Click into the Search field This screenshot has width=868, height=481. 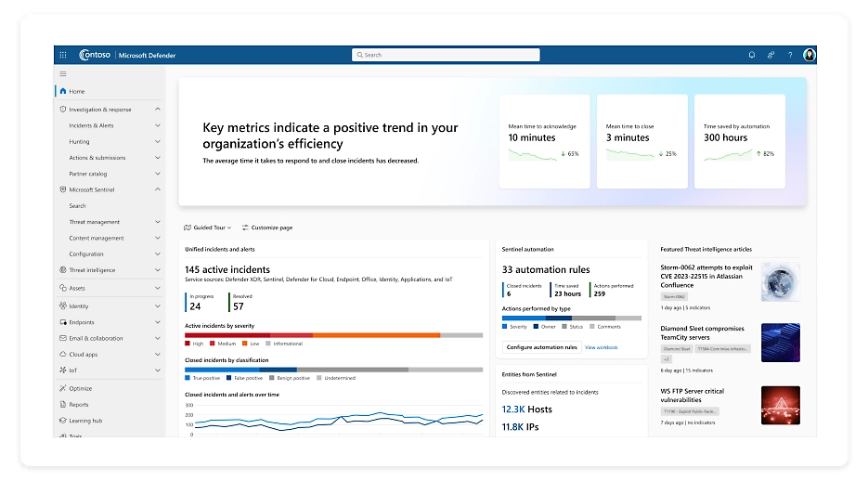tap(446, 55)
